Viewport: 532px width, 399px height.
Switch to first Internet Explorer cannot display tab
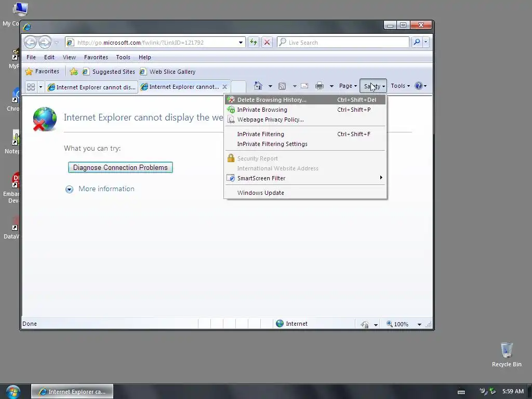[91, 87]
